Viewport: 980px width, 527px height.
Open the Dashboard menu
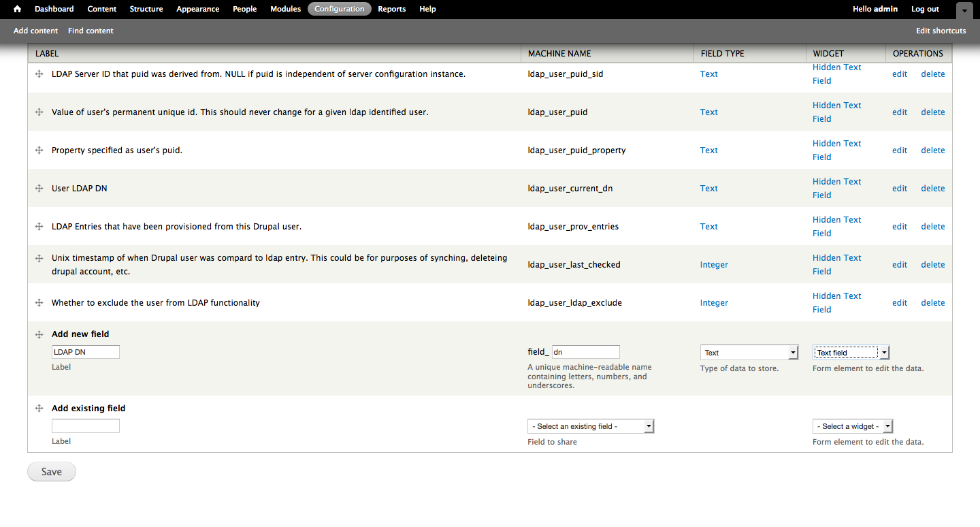[x=54, y=9]
